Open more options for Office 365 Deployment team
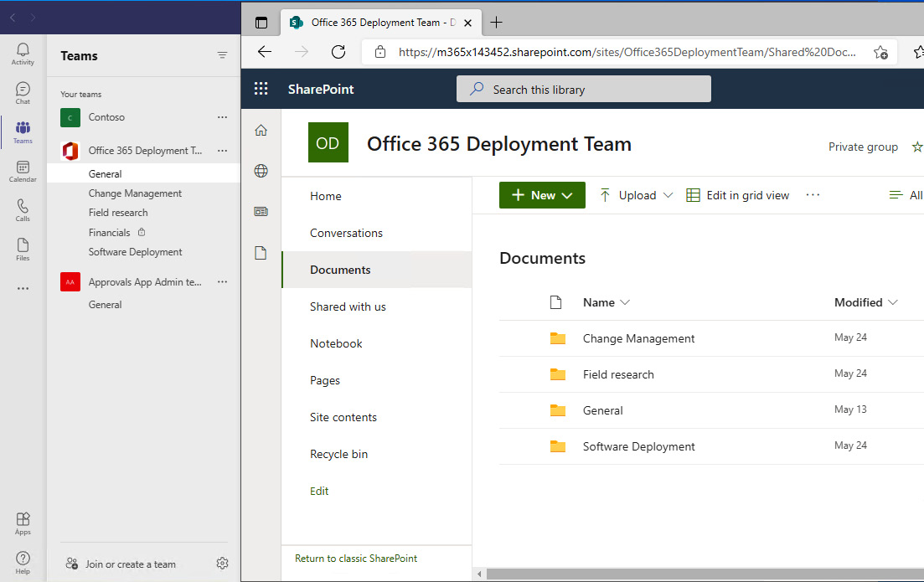Image resolution: width=924 pixels, height=582 pixels. click(x=222, y=151)
